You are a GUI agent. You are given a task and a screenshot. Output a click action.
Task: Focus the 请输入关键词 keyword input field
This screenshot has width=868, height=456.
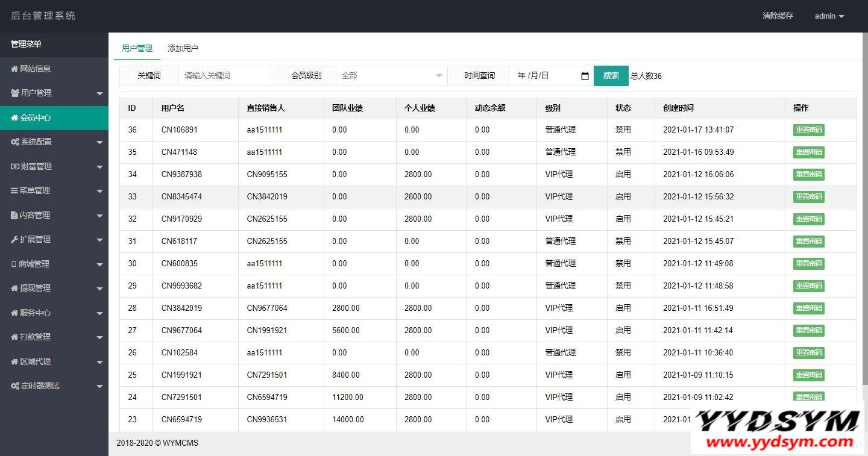coord(226,76)
